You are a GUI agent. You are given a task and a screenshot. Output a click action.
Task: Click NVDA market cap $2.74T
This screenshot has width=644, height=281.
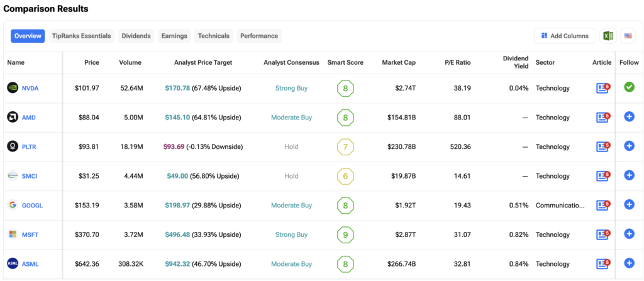pos(405,88)
